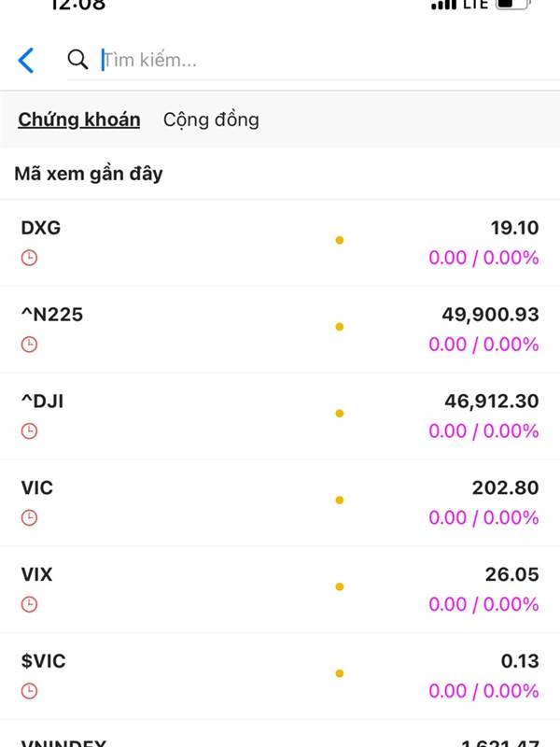Open the VIC price 202.80

click(x=505, y=487)
